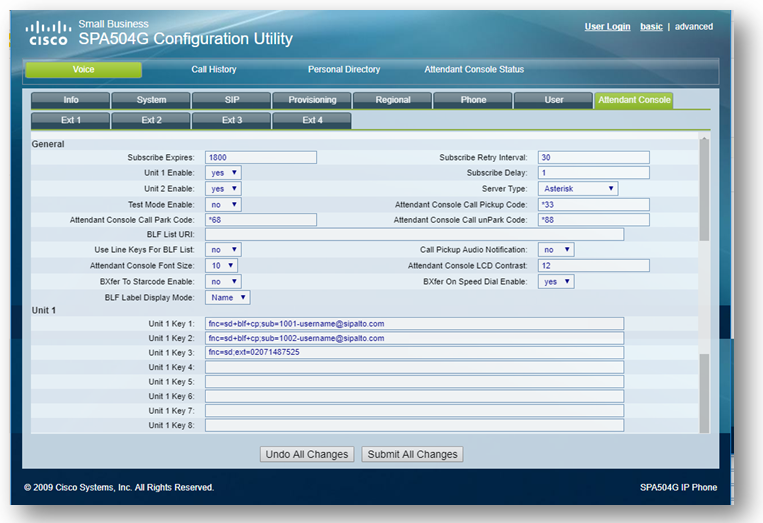Open the Regional sub-tab
Image resolution: width=763 pixels, height=523 pixels.
pos(393,100)
